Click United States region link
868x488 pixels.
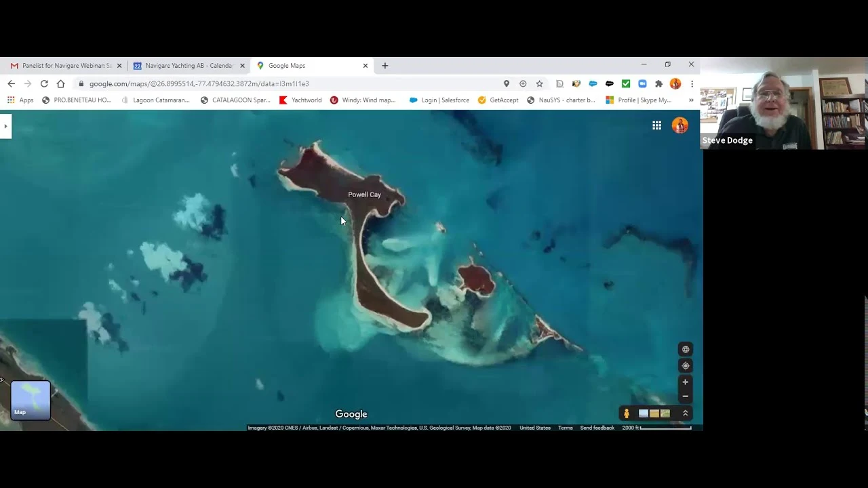pyautogui.click(x=535, y=428)
